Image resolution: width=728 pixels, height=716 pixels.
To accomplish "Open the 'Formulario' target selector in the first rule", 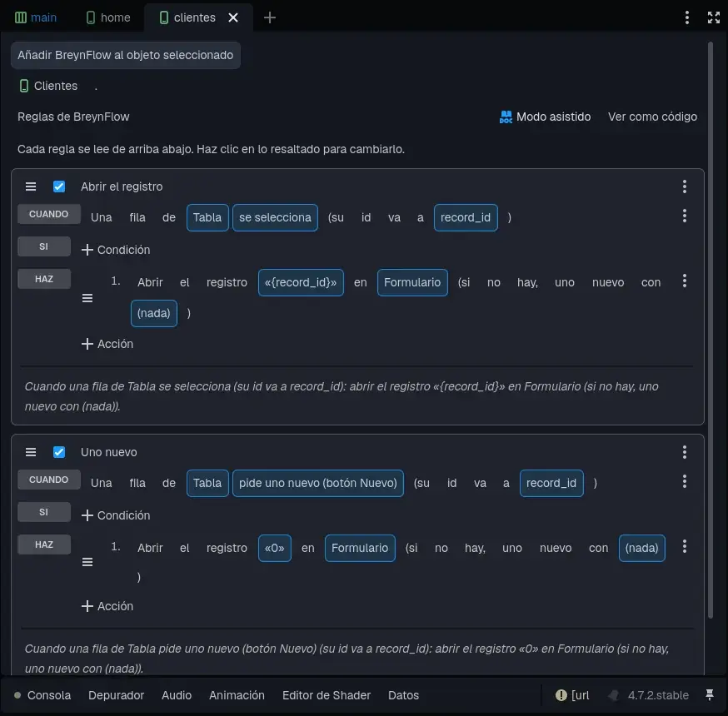I will pyautogui.click(x=412, y=282).
